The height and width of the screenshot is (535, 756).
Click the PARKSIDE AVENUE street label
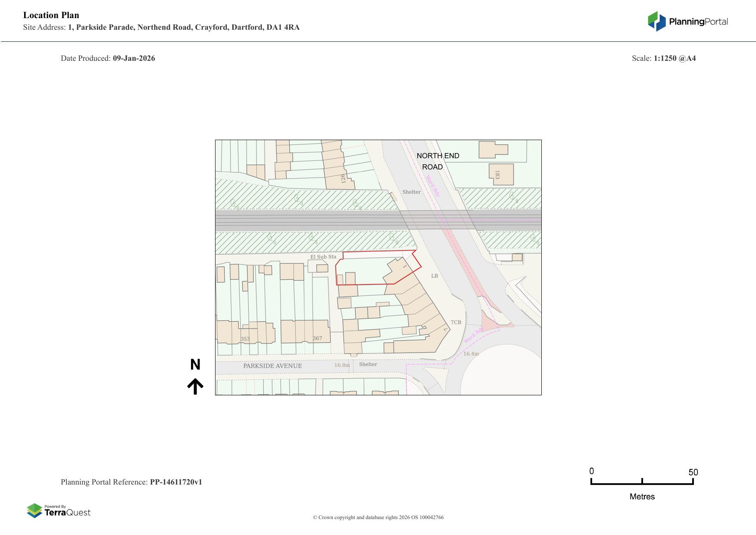point(272,366)
